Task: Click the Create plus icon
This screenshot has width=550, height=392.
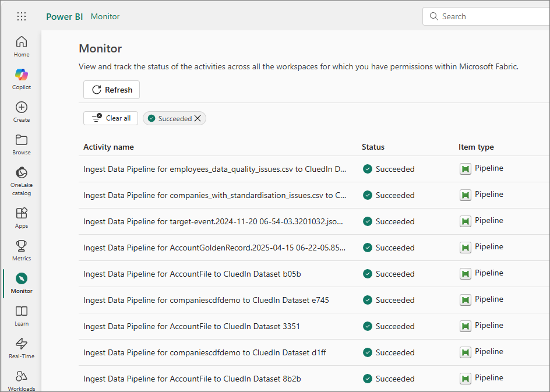Action: point(22,111)
